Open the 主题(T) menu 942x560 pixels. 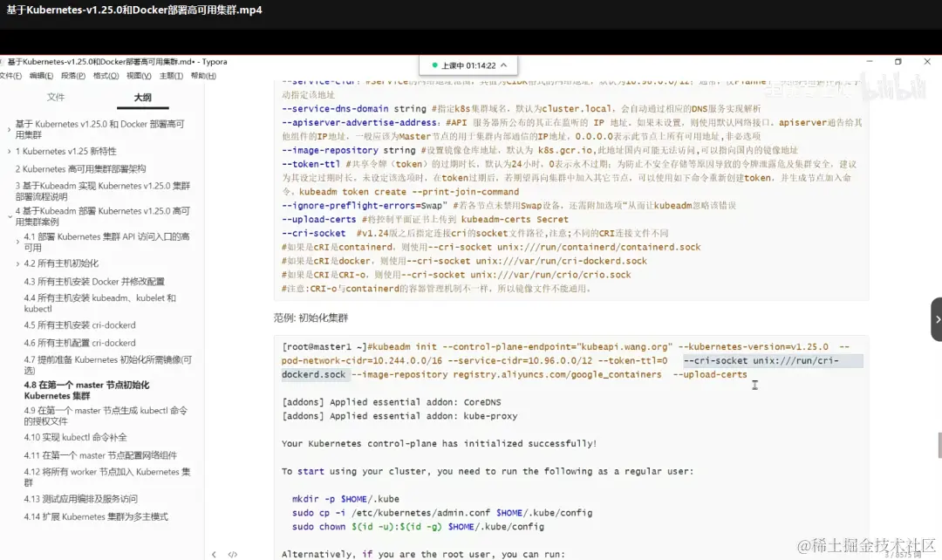coord(171,76)
